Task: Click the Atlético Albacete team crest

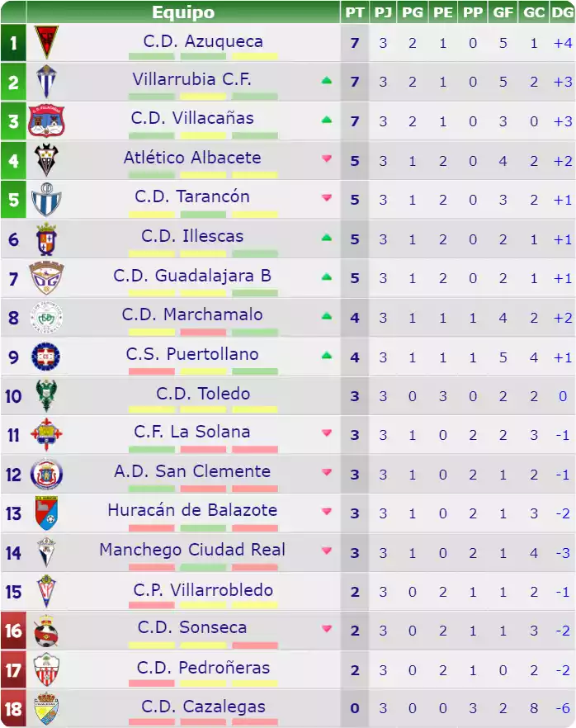Action: coord(45,160)
